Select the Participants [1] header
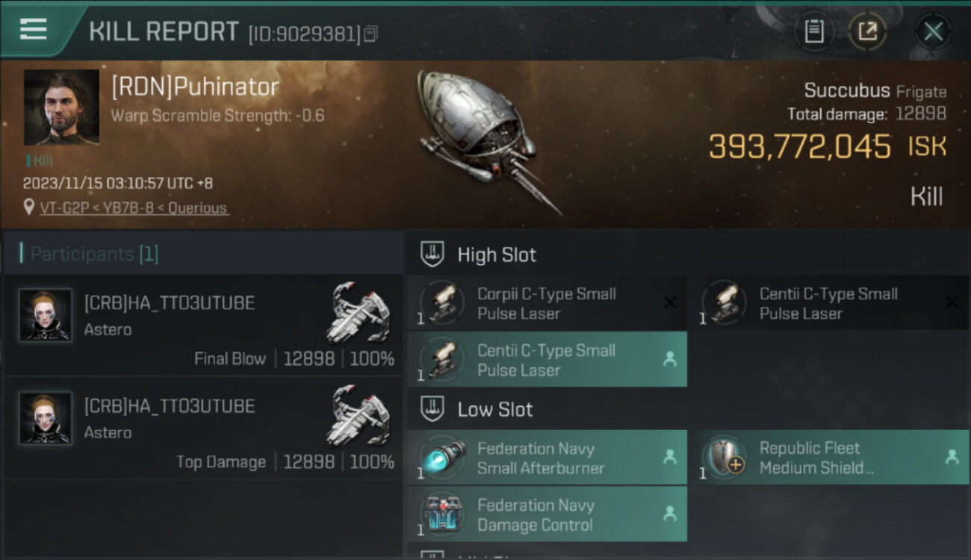This screenshot has width=971, height=560. coord(90,254)
